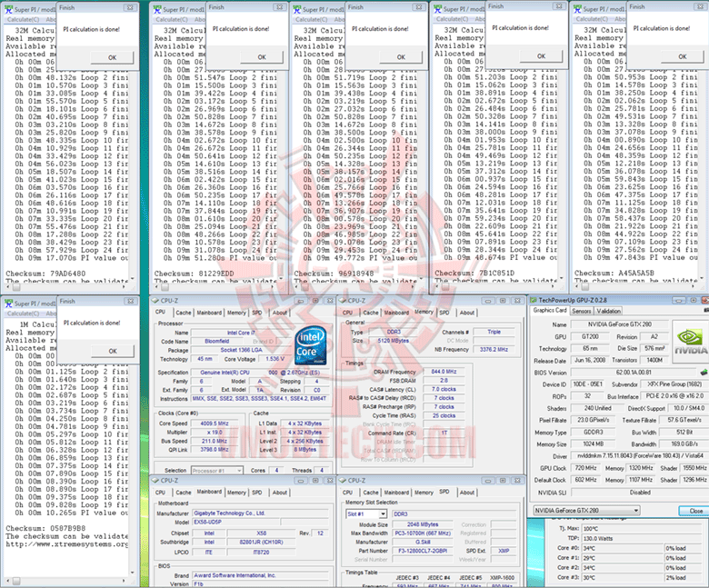The height and width of the screenshot is (588, 709).
Task: Open Cache tab in CPU-Z Processor window
Action: 183,313
